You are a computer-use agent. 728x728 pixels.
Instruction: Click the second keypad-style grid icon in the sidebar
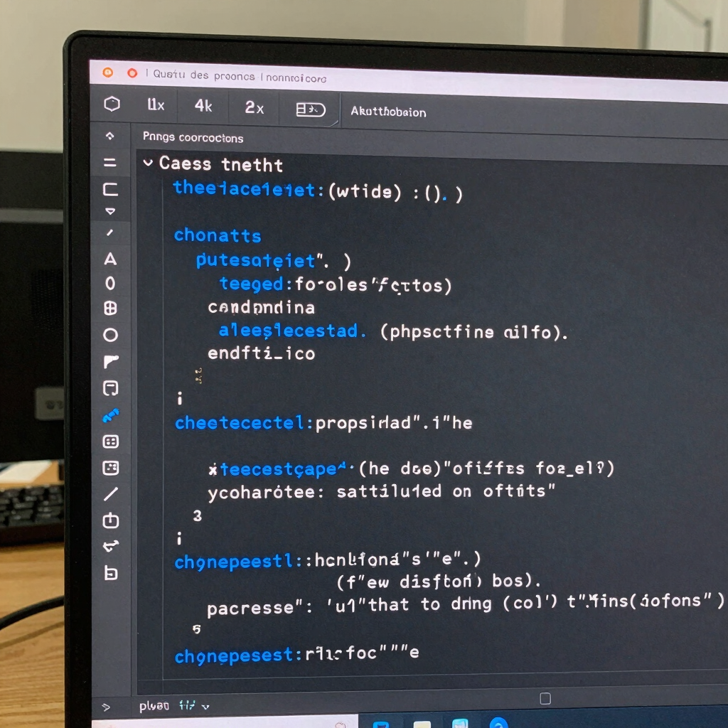tap(110, 468)
